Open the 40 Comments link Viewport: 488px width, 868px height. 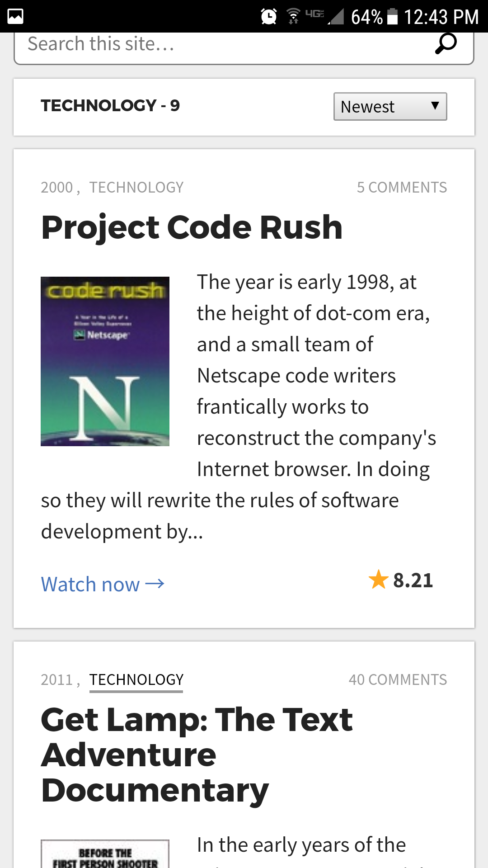click(x=398, y=680)
